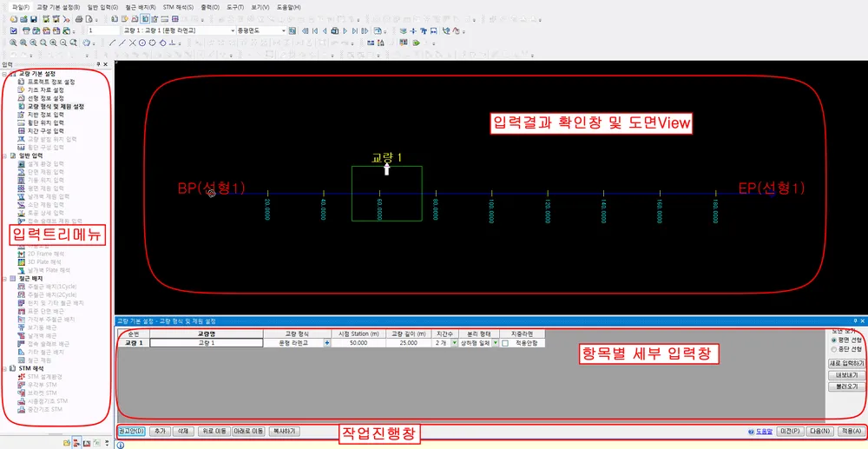Select the X cross snap tool
868x449 pixels.
coord(132,43)
